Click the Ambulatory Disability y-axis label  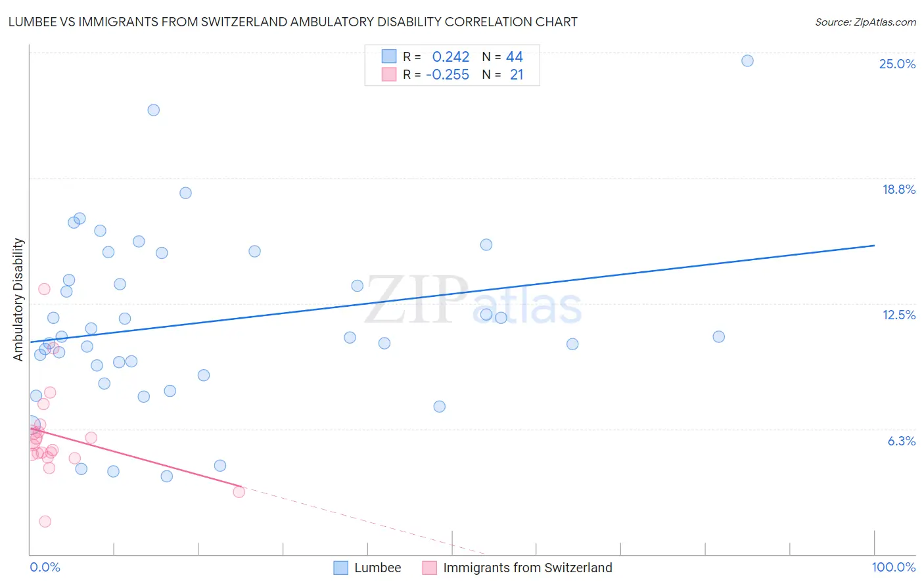tap(18, 299)
